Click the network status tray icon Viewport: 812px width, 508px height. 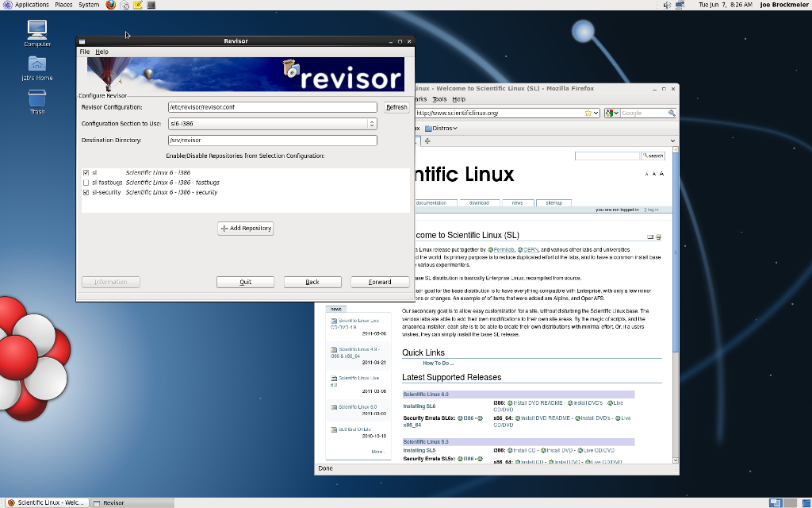680,5
